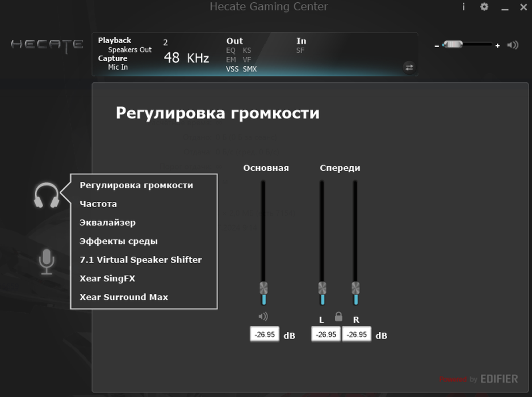Screen dimensions: 532x397
Task: Open the headphones playback device icon
Action: tap(47, 195)
